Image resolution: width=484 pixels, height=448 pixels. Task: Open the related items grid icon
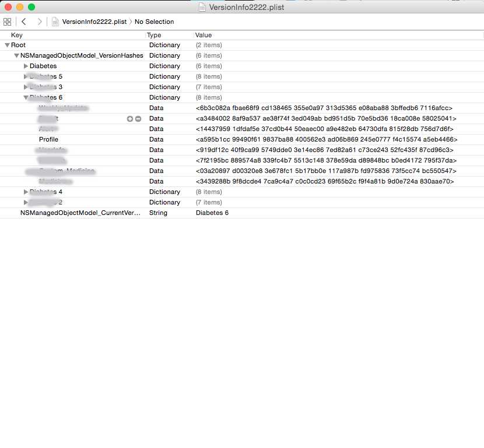point(7,22)
